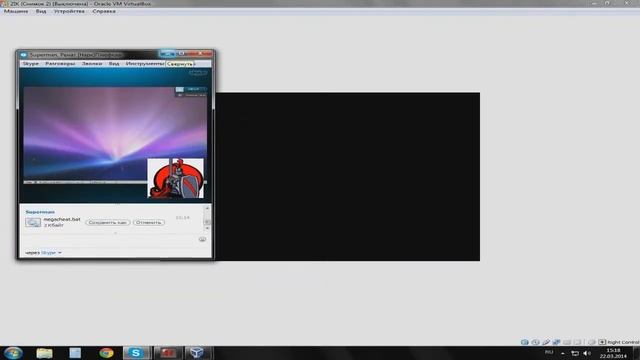Switch to VirtualBox via taskbar cube icon
640x360 pixels.
click(197, 353)
